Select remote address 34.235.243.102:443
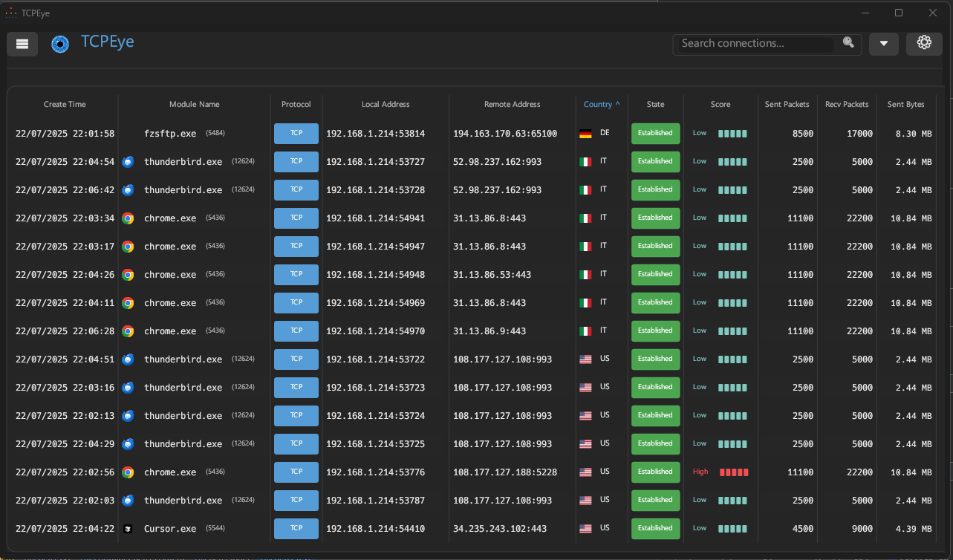953x560 pixels. point(500,529)
